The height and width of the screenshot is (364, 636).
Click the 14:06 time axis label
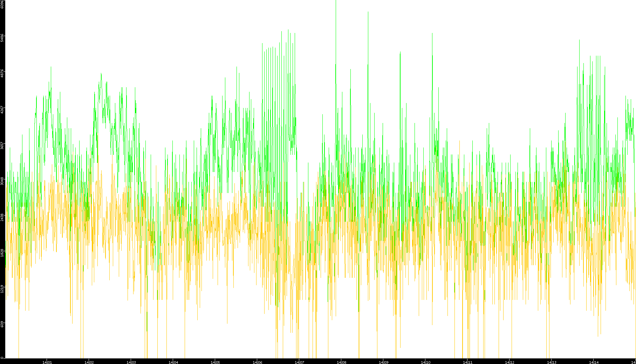click(257, 362)
